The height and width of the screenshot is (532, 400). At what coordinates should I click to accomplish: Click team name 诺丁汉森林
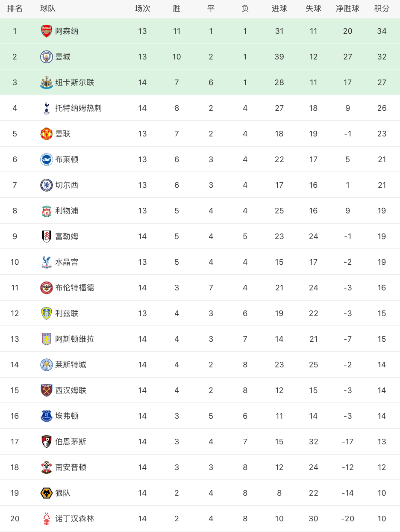[x=75, y=518]
